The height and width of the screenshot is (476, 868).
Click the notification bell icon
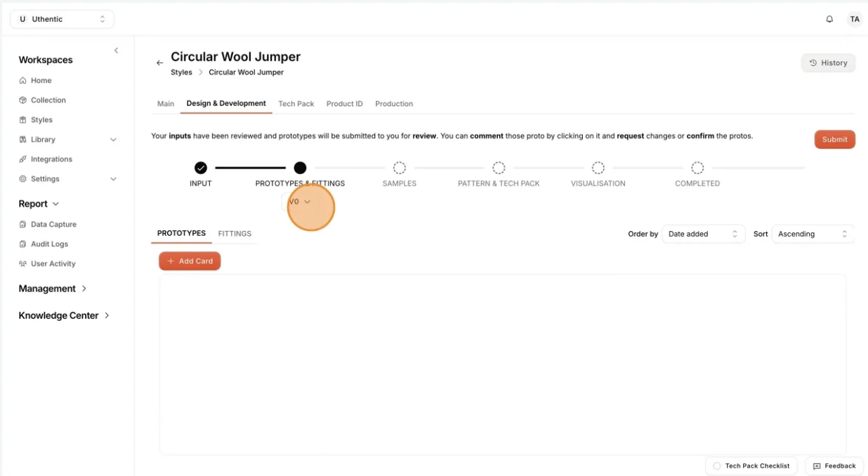point(829,19)
